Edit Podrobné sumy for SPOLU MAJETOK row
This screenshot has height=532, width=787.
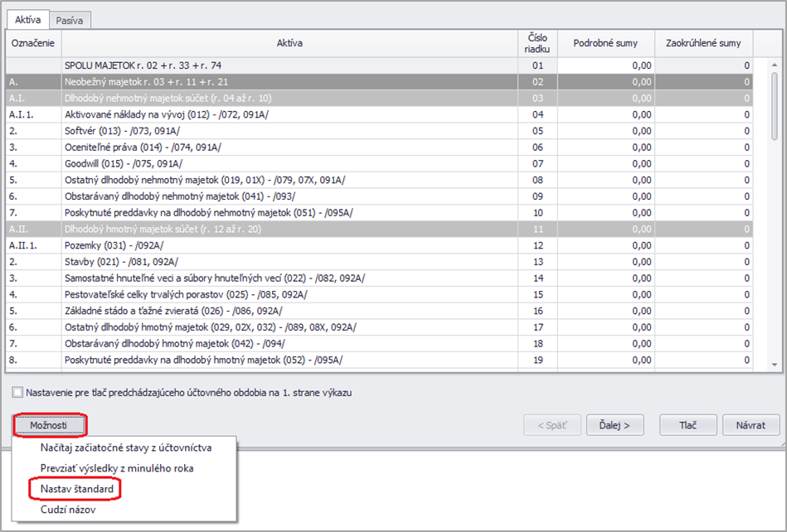[x=605, y=65]
